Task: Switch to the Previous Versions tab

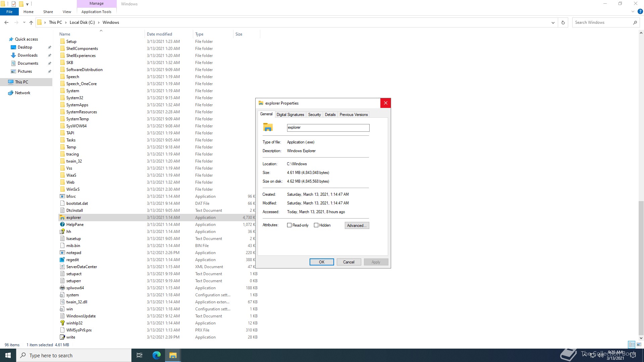Action: [x=354, y=115]
